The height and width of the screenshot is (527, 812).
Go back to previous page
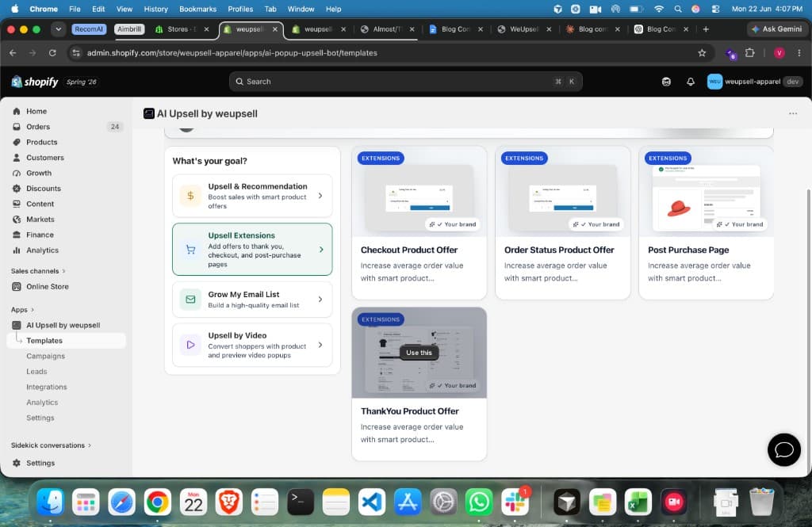(13, 53)
